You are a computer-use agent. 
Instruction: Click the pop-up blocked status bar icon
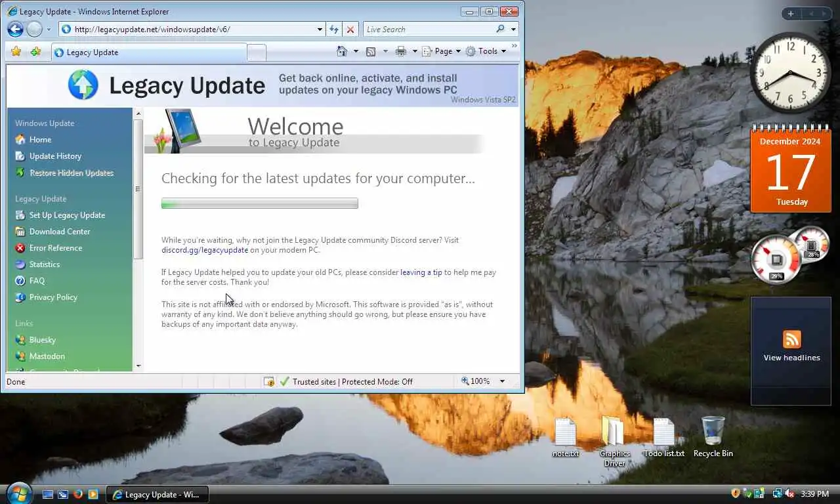tap(269, 381)
